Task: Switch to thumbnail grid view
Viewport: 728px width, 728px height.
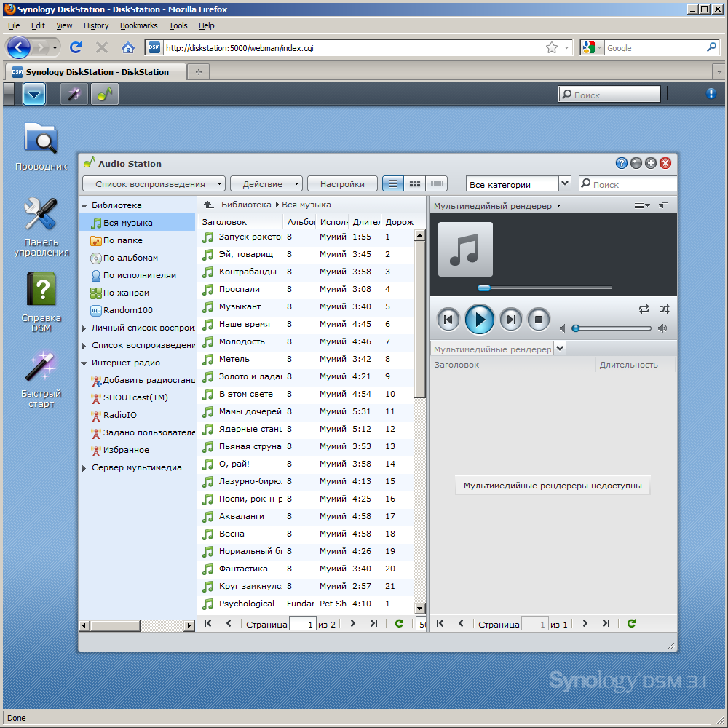Action: [x=415, y=184]
